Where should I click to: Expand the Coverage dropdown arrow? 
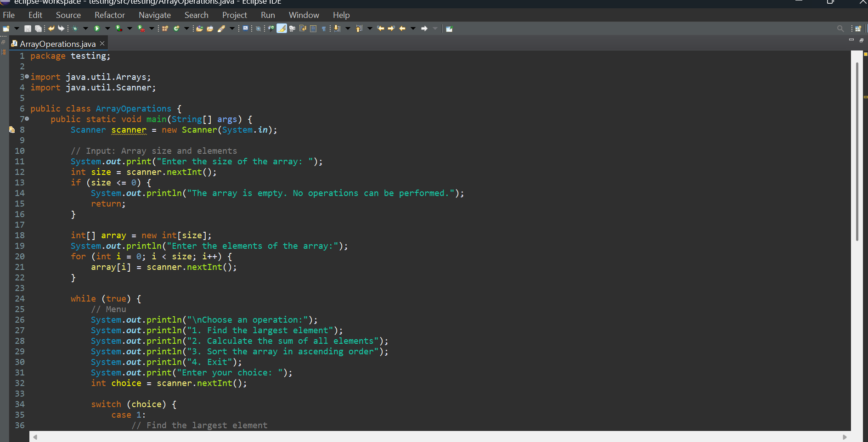point(130,28)
